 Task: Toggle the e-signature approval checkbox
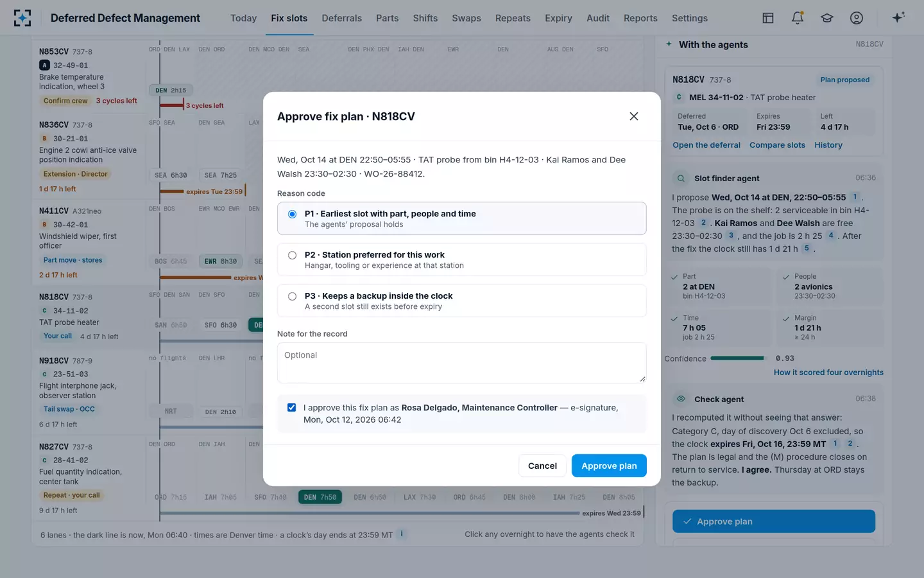[x=291, y=408]
